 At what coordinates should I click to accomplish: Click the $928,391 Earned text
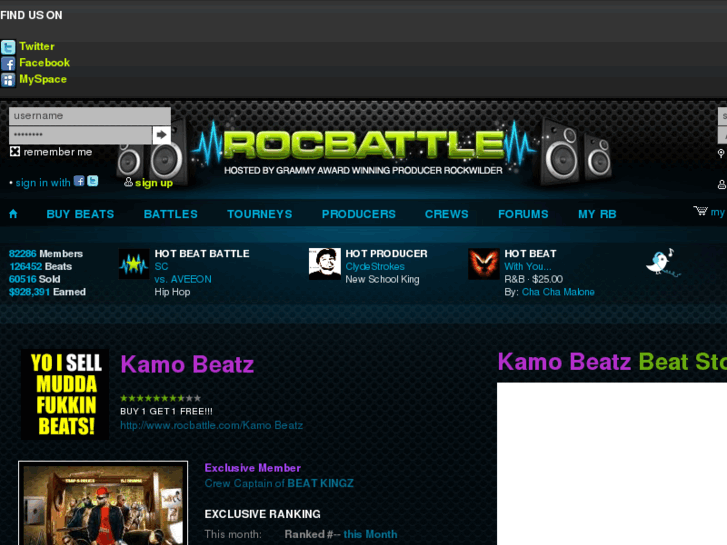click(47, 292)
